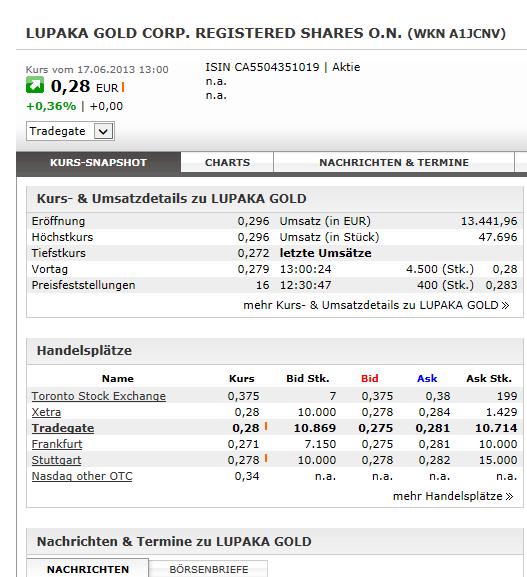The height and width of the screenshot is (577, 527).
Task: Click Frankfurt Bid Stk. value 7.150
Action: [320, 444]
